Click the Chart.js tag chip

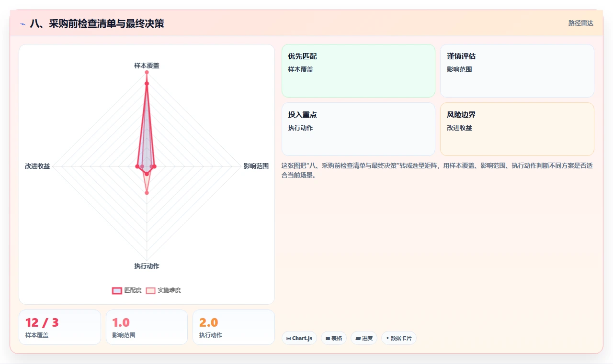click(299, 338)
